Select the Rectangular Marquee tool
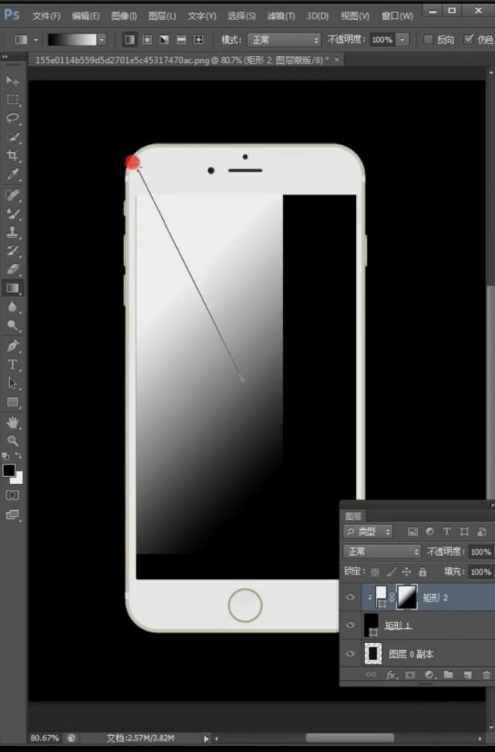The height and width of the screenshot is (752, 495). click(12, 100)
